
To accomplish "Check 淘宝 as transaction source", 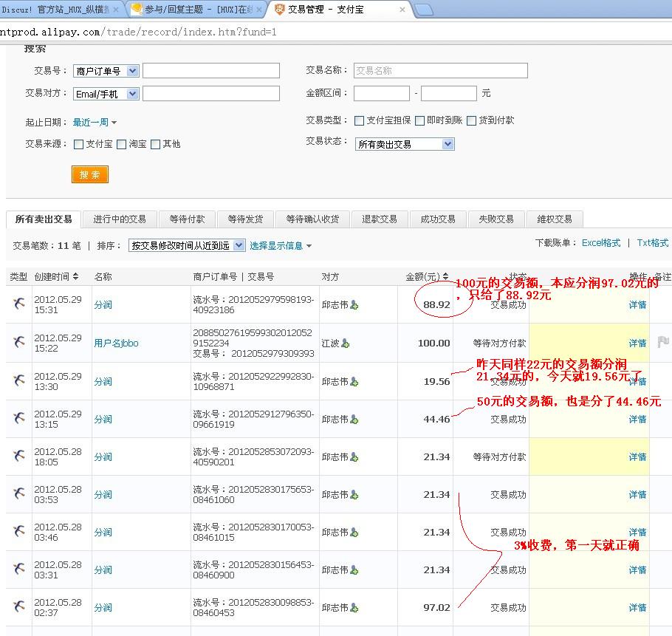I will (x=121, y=144).
